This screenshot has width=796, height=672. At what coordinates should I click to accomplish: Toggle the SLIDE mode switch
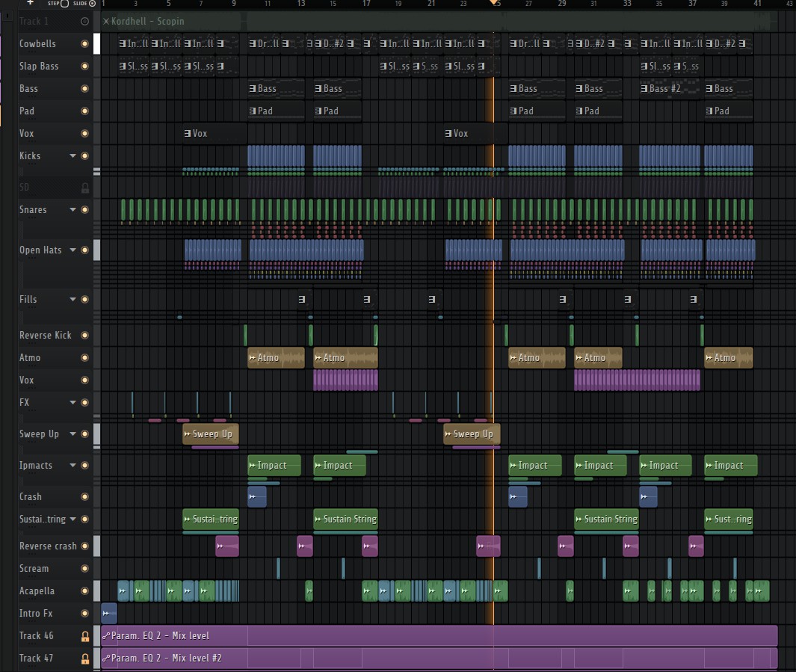[x=93, y=3]
